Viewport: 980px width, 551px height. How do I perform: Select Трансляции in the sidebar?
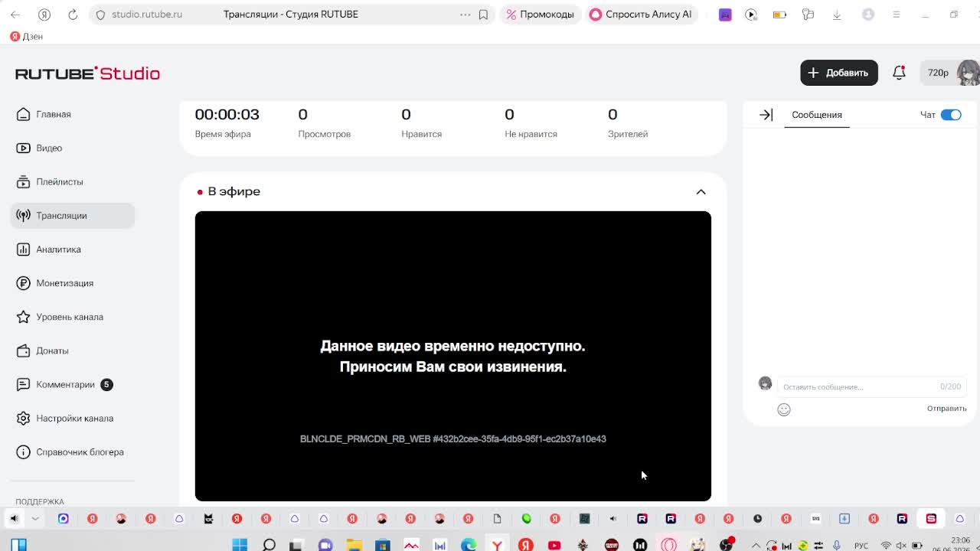click(73, 216)
